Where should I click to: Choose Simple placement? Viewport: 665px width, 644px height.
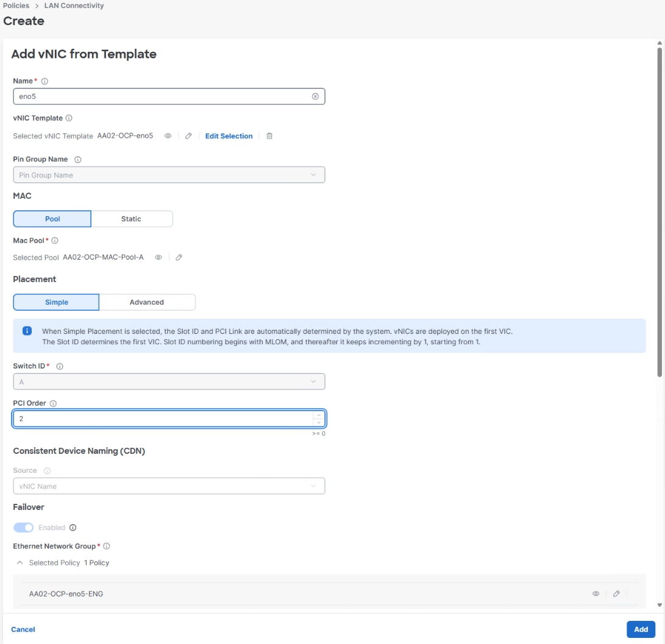click(x=56, y=302)
